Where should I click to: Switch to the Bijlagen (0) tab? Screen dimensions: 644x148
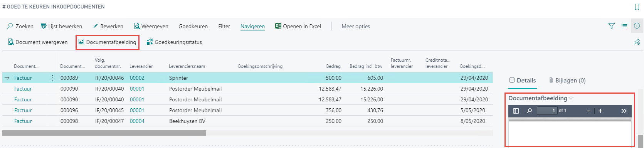(567, 81)
